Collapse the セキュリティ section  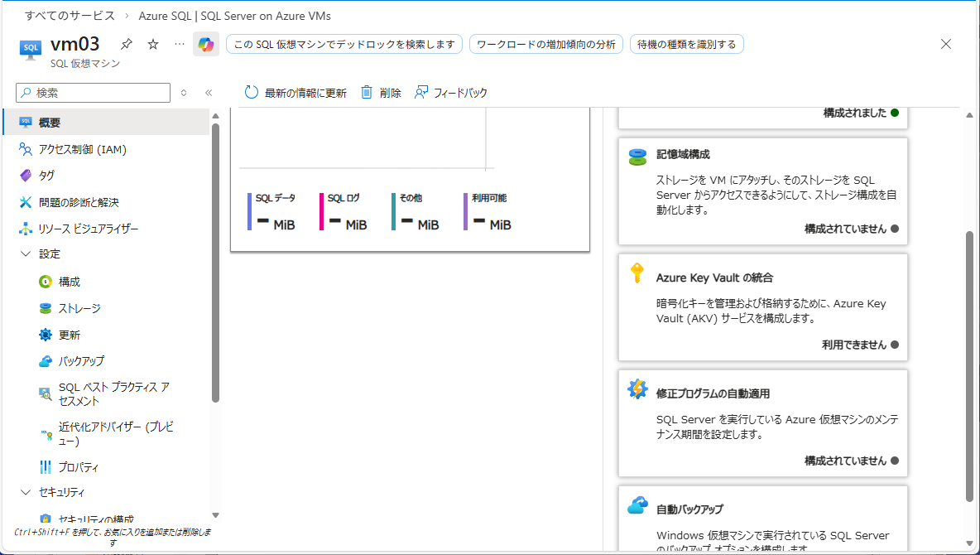[x=26, y=492]
